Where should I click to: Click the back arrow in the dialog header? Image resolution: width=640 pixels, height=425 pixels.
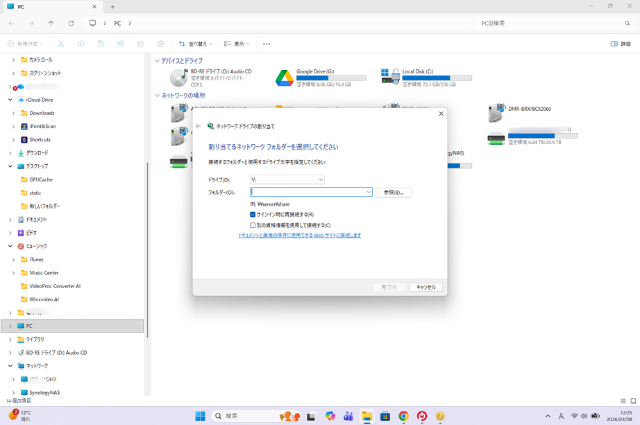pyautogui.click(x=198, y=126)
